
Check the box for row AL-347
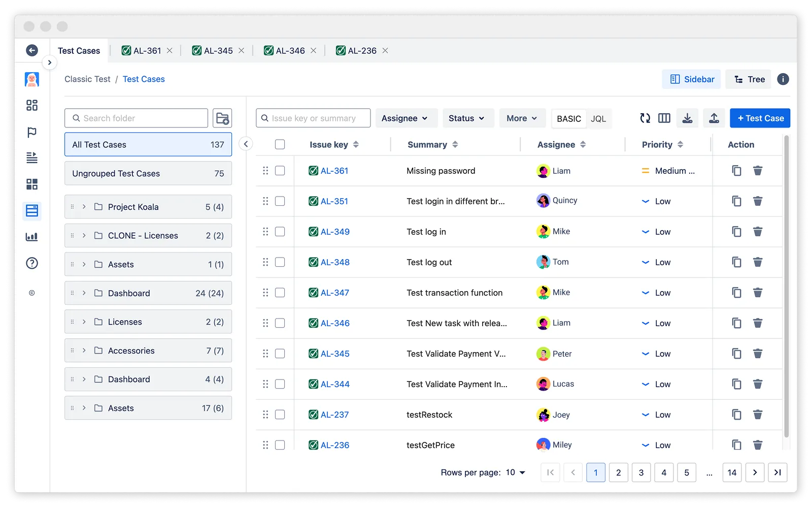coord(280,293)
